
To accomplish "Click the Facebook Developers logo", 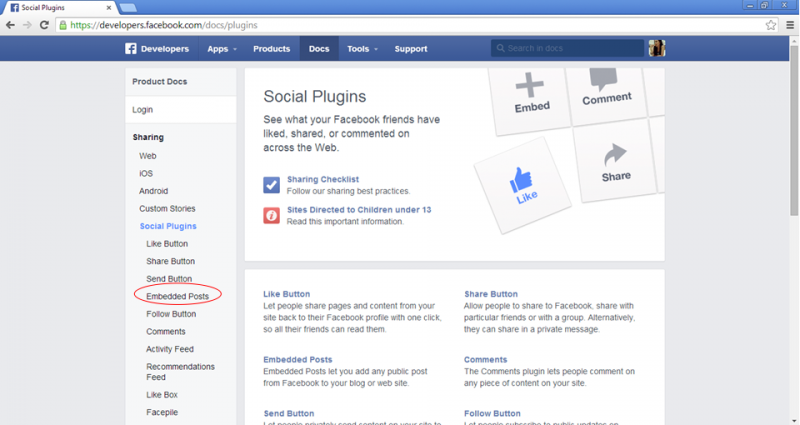I will pyautogui.click(x=157, y=49).
